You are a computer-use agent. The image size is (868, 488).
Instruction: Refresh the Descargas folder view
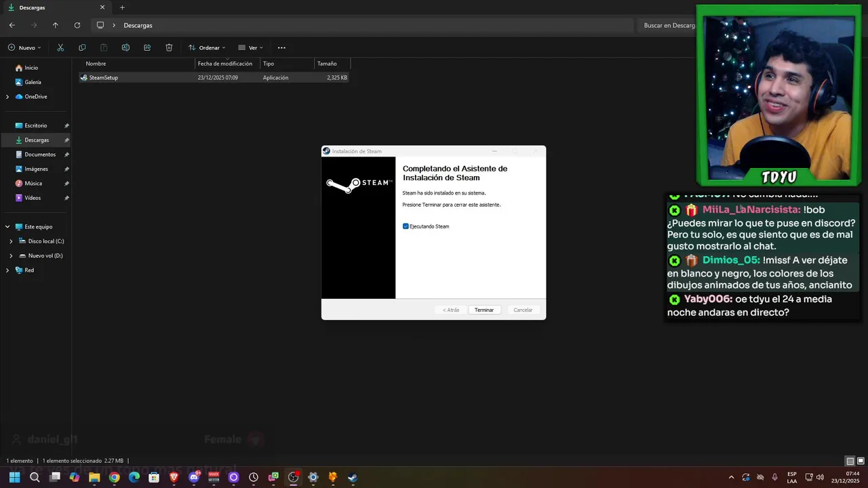pyautogui.click(x=77, y=25)
